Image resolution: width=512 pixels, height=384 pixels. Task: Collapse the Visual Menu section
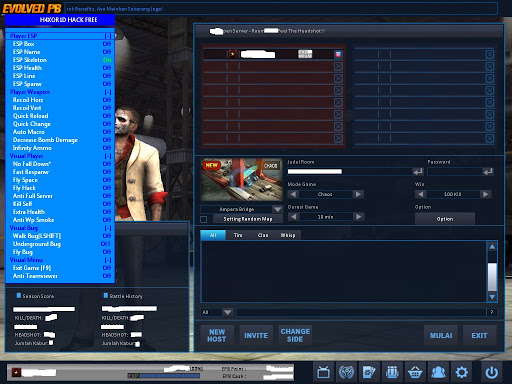tap(108, 260)
